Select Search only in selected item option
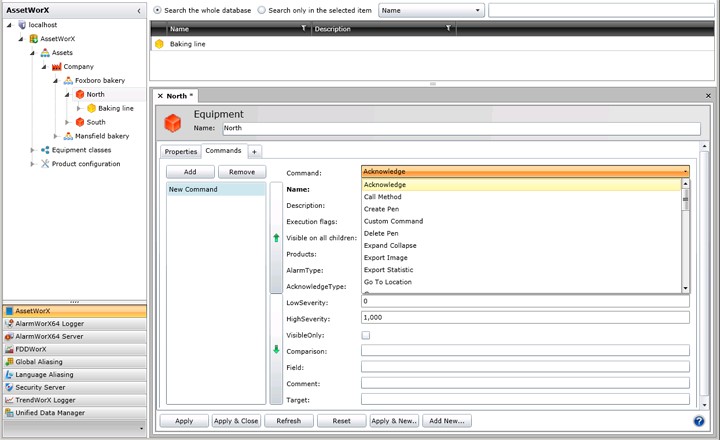 tap(262, 10)
